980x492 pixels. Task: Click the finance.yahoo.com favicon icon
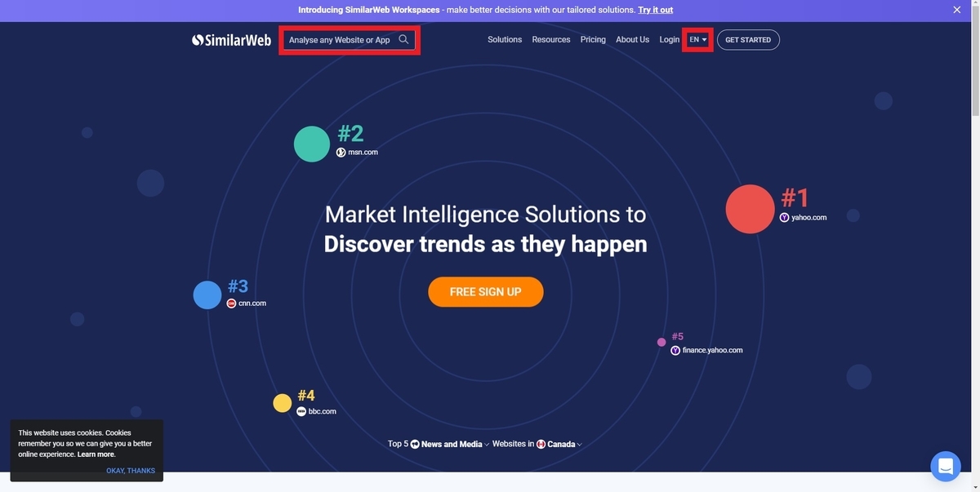coord(675,350)
